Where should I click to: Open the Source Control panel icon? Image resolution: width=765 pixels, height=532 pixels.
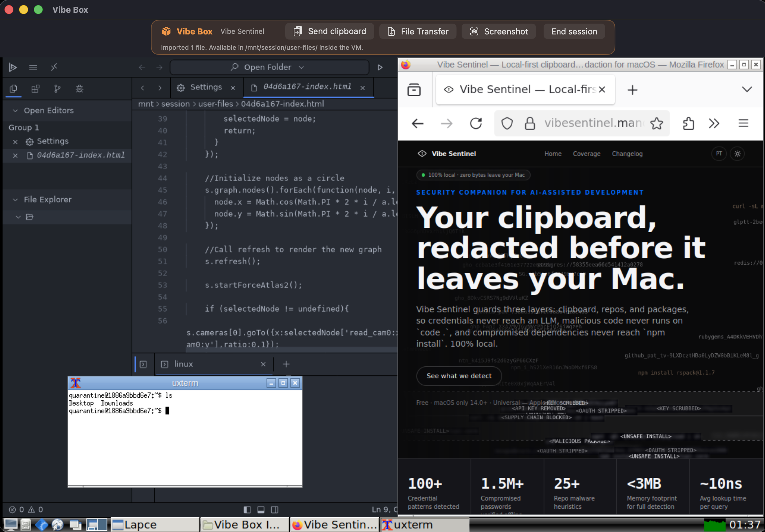(x=57, y=89)
